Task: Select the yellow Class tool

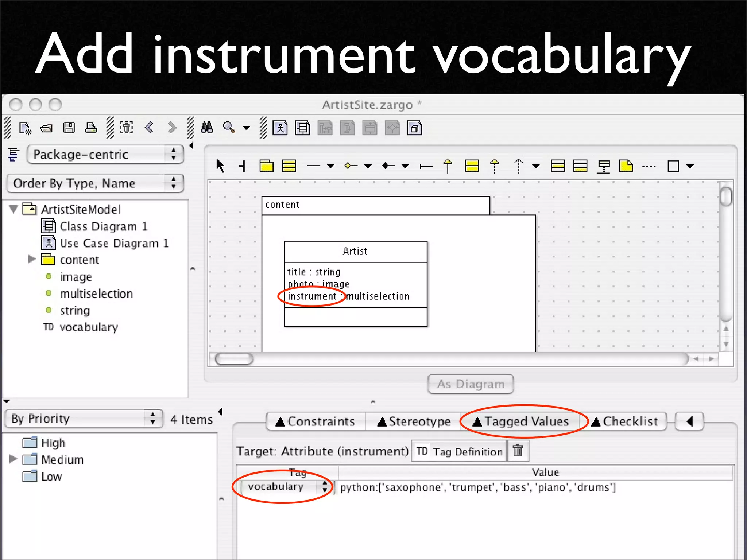Action: click(289, 166)
